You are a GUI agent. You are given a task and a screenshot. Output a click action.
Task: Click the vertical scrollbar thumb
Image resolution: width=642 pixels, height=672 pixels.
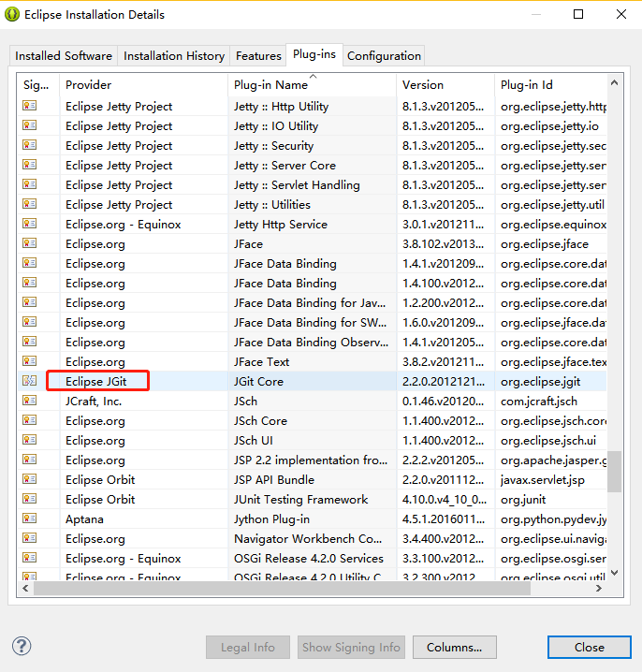(x=614, y=472)
